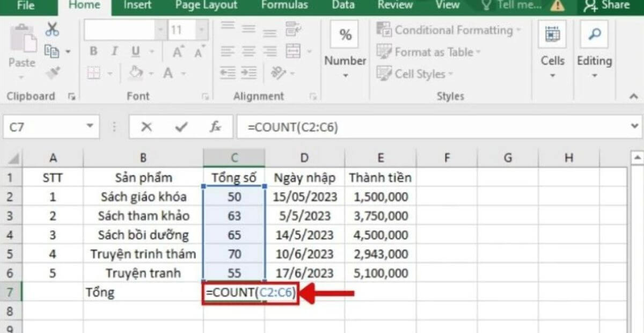The height and width of the screenshot is (333, 644).
Task: Switch to the Review tab
Action: [394, 5]
